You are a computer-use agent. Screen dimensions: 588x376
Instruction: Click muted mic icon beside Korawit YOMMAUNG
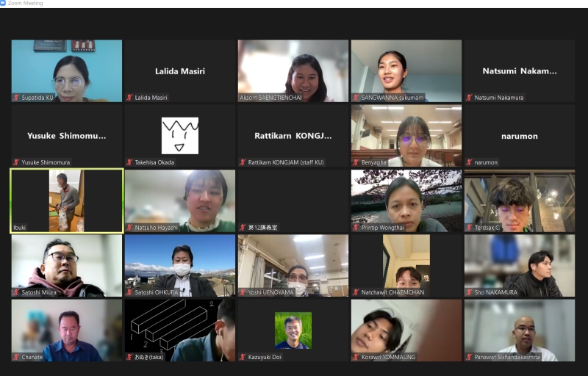356,357
